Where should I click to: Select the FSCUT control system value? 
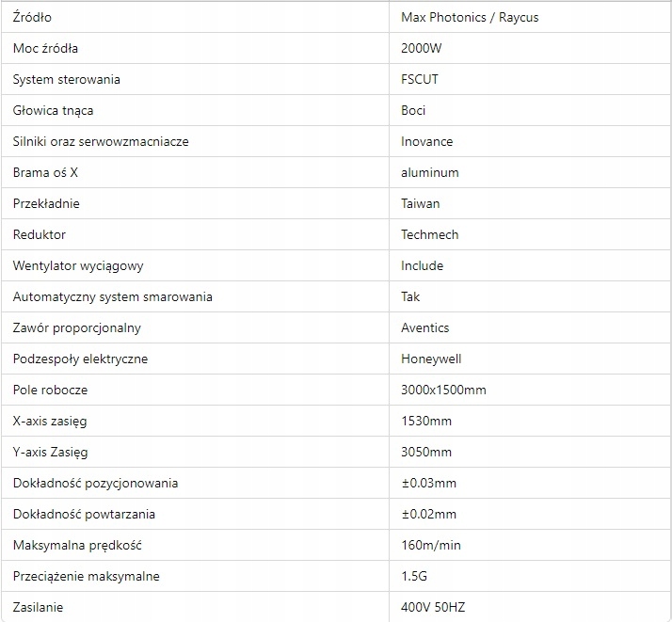pos(420,79)
